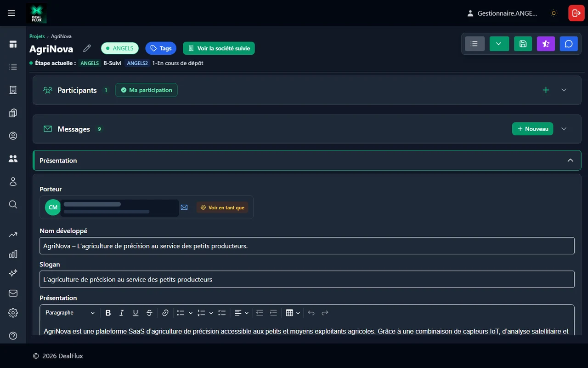Image resolution: width=588 pixels, height=368 pixels.
Task: Focus the Nom développé input field
Action: click(307, 246)
